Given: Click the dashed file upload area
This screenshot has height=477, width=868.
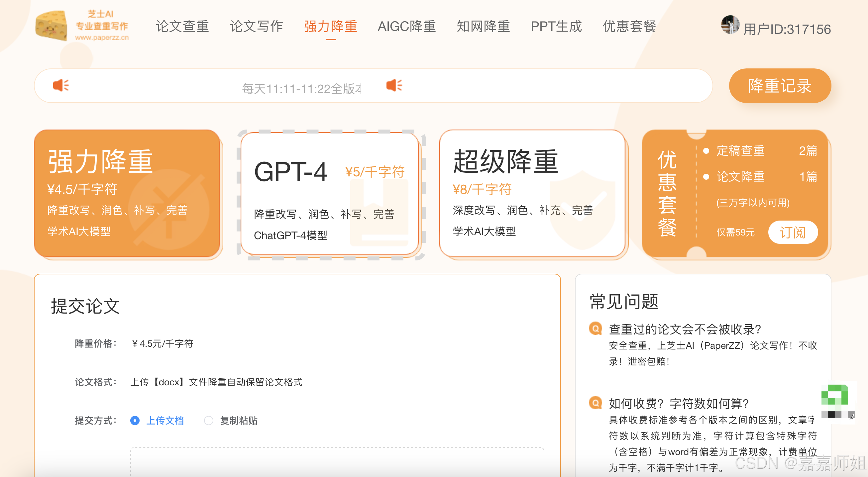Looking at the screenshot, I should [x=337, y=461].
